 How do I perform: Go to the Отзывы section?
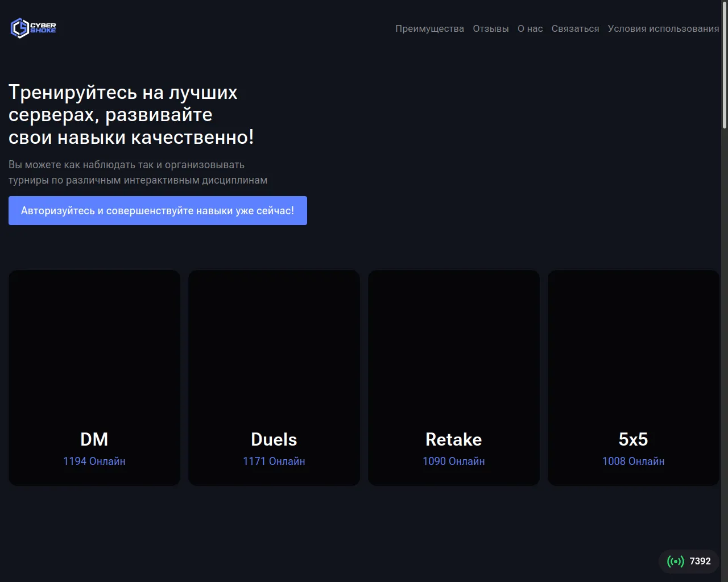tap(490, 28)
